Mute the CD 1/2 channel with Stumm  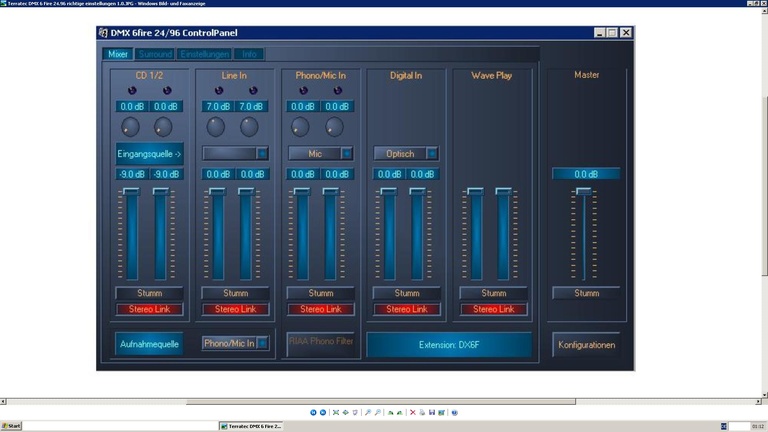(x=149, y=293)
